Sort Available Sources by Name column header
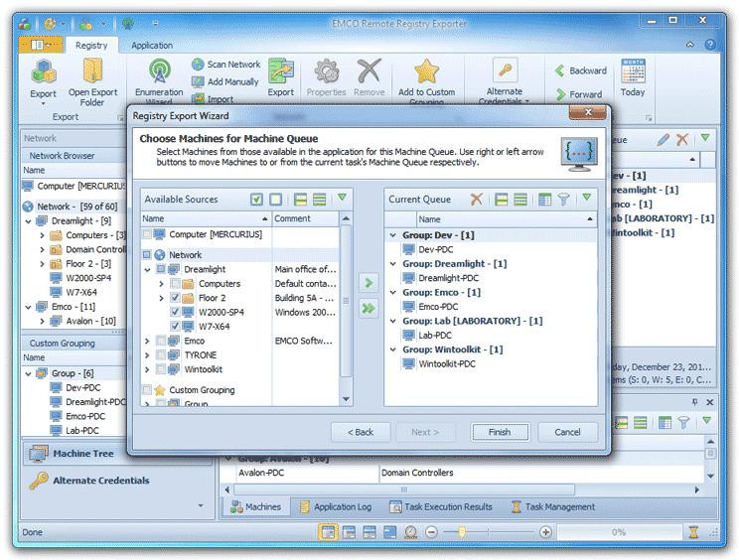739x560 pixels. click(x=206, y=218)
